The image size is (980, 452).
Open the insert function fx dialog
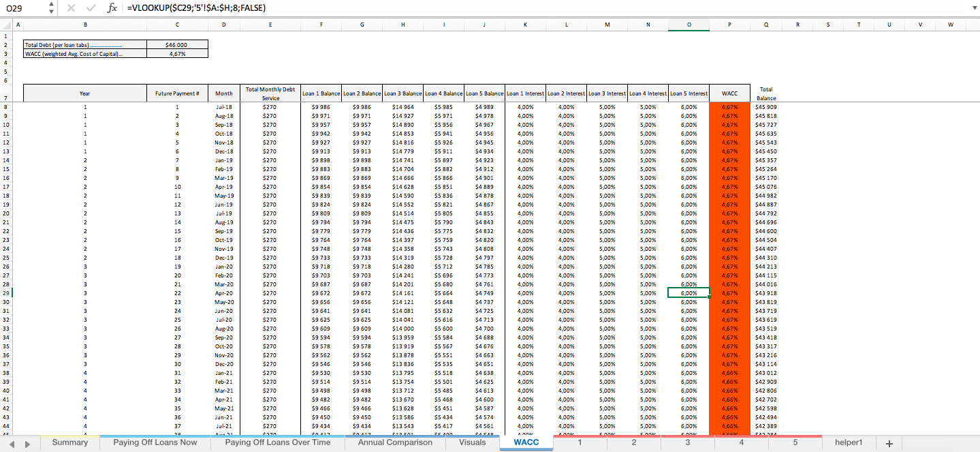(x=112, y=8)
